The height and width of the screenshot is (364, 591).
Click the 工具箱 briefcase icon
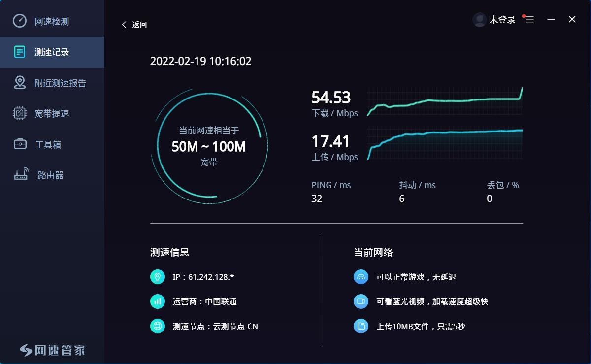pyautogui.click(x=20, y=144)
